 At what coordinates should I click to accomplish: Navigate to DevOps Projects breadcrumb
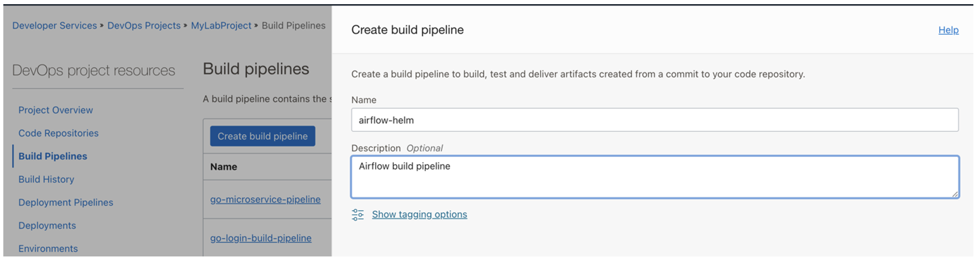pos(144,26)
